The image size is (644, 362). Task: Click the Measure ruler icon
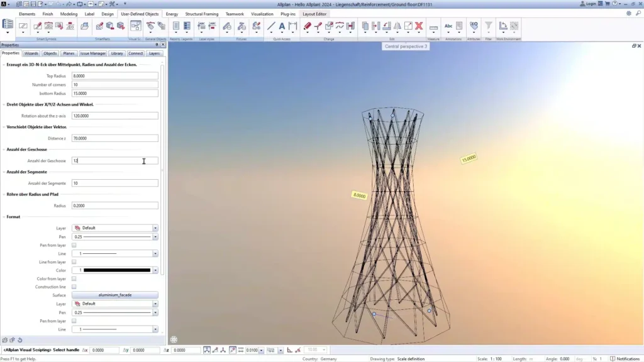(433, 26)
